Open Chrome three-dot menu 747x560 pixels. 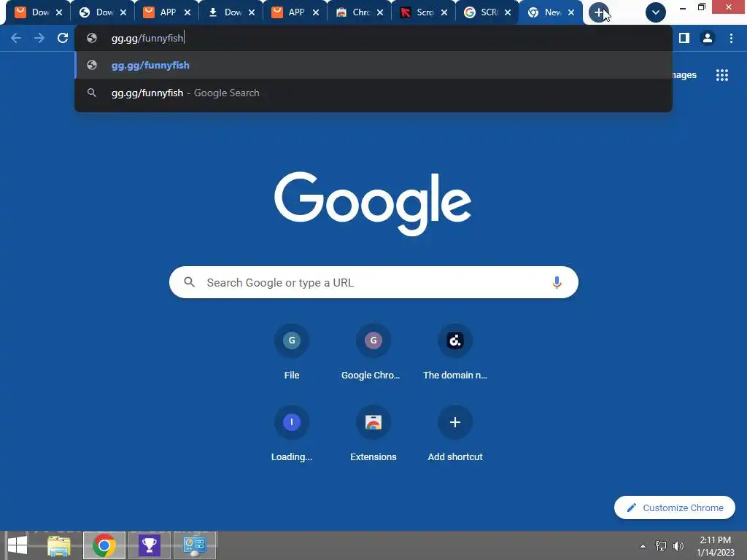click(731, 38)
